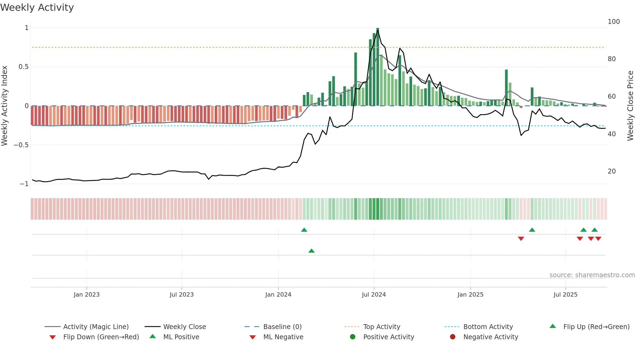Image resolution: width=644 pixels, height=362 pixels.
Task: Toggle Baseline (0) legend entry
Action: [x=273, y=327]
